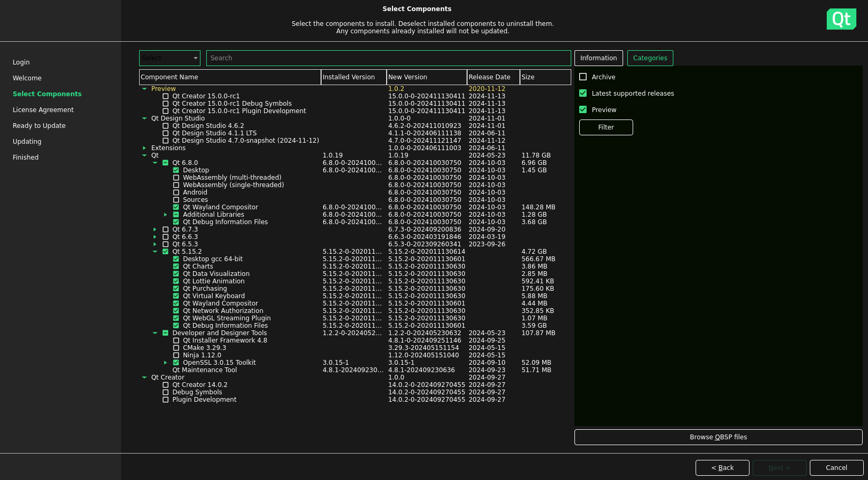Open the Select dropdown

click(x=170, y=58)
